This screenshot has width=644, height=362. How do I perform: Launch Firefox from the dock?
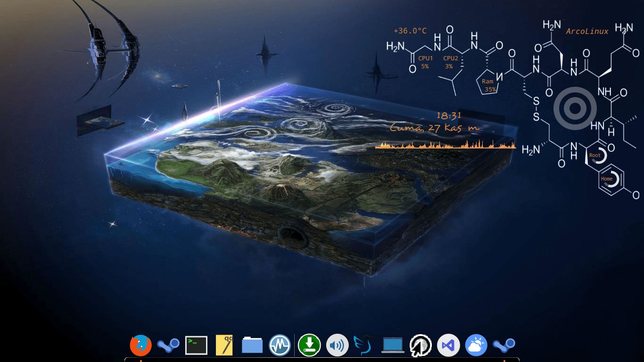[140, 346]
